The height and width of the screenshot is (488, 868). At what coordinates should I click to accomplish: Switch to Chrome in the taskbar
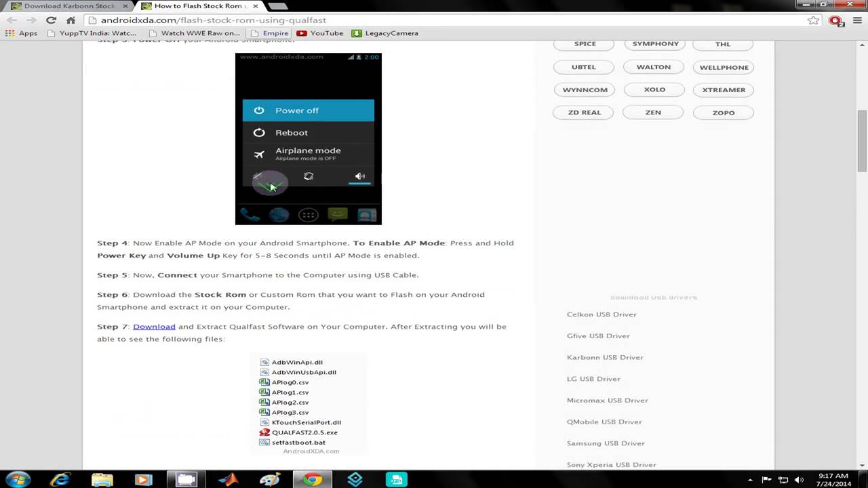[312, 479]
